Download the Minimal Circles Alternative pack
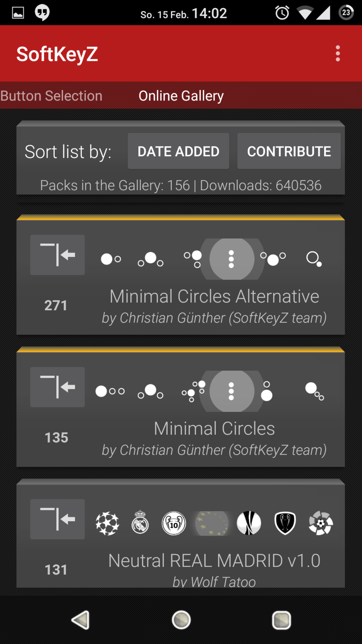 [x=58, y=255]
